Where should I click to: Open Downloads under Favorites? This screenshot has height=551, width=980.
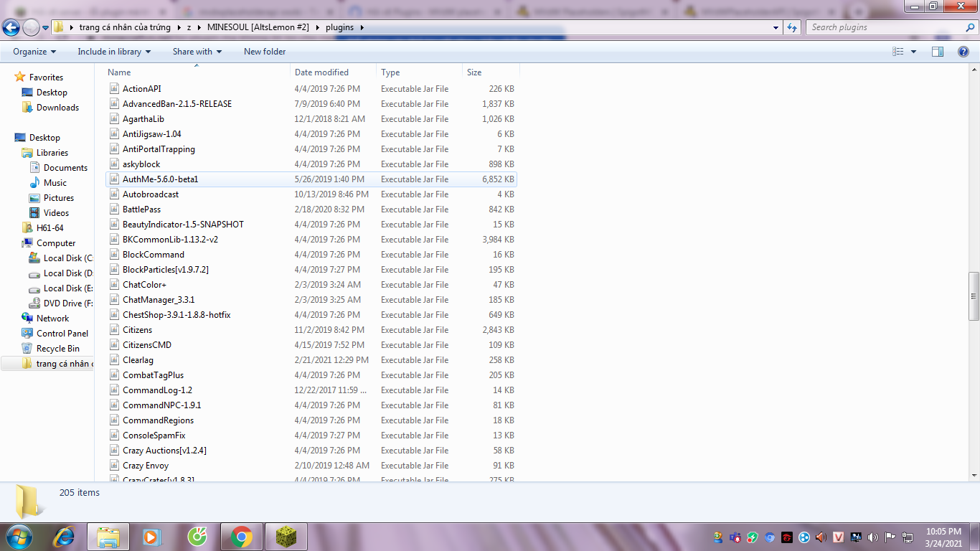[57, 108]
